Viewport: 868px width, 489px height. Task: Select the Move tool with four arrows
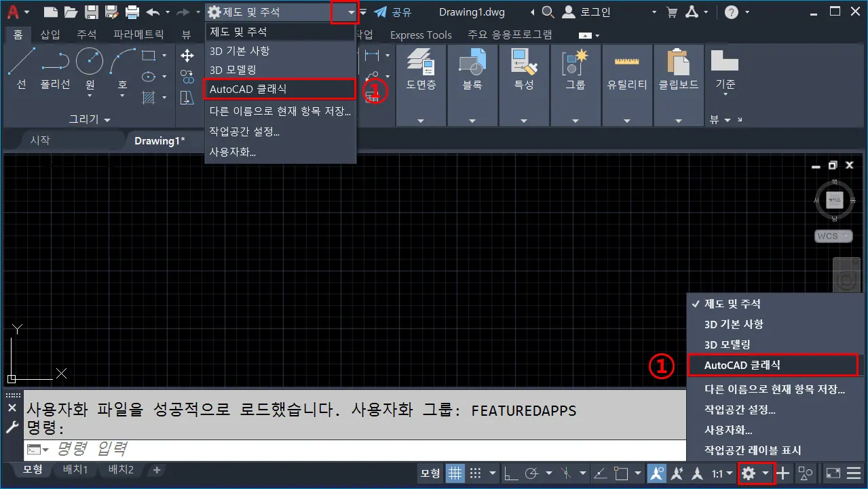point(187,56)
